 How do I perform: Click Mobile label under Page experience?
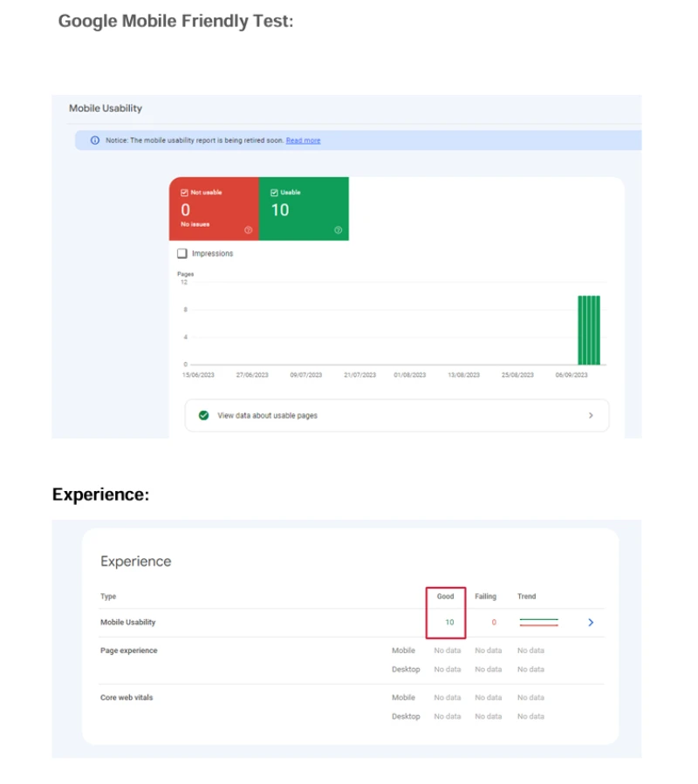click(403, 651)
